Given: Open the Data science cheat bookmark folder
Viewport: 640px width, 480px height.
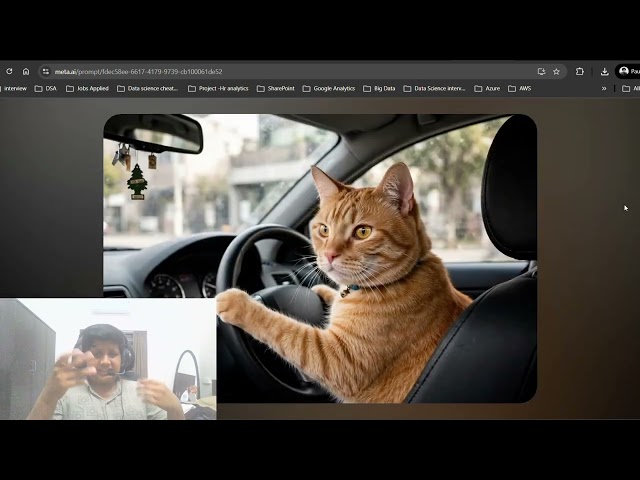Looking at the screenshot, I should pos(148,88).
